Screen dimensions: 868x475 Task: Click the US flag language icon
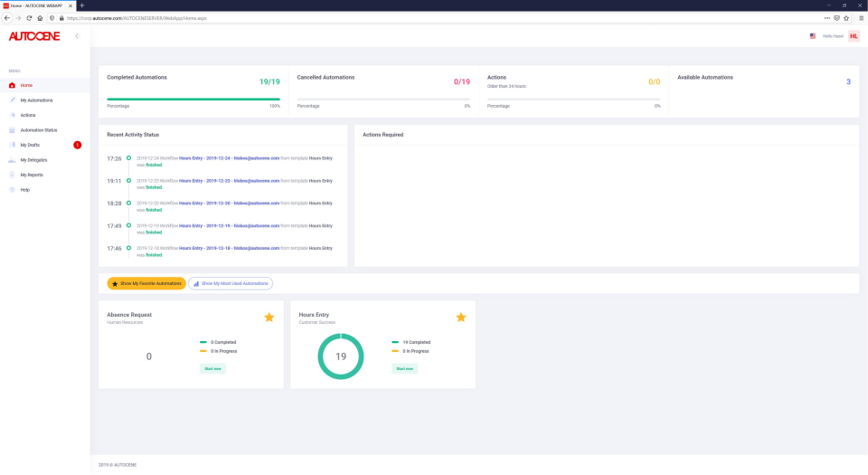click(x=813, y=36)
